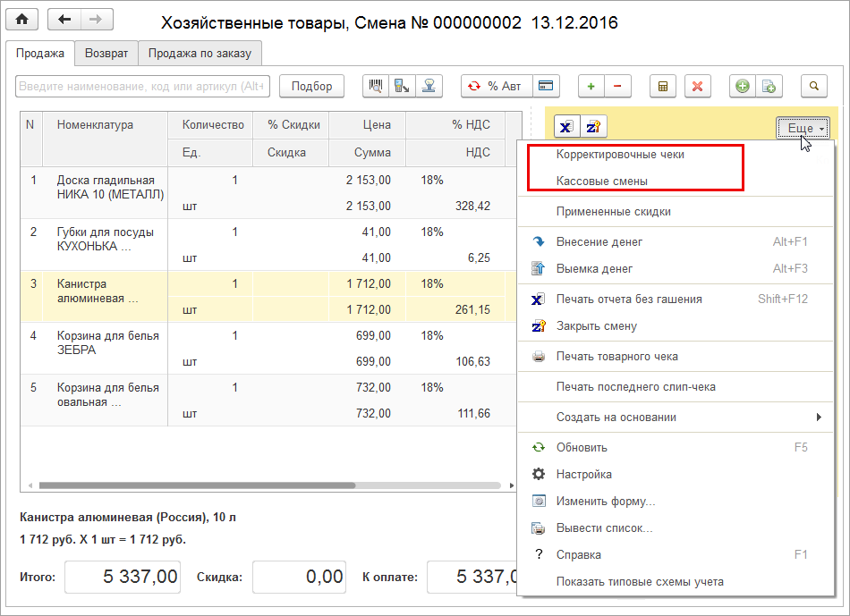850x616 pixels.
Task: Switch to Продажа по заказу tab
Action: 200,53
